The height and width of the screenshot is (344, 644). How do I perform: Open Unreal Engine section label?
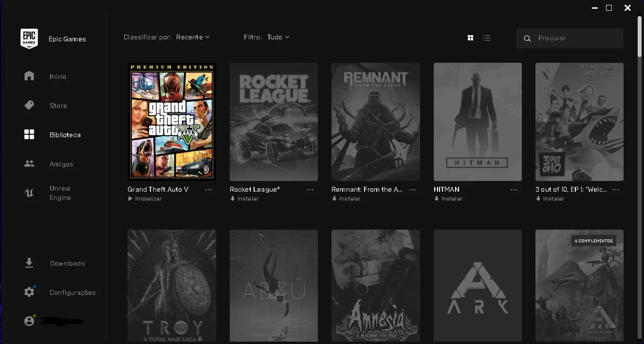(x=60, y=193)
